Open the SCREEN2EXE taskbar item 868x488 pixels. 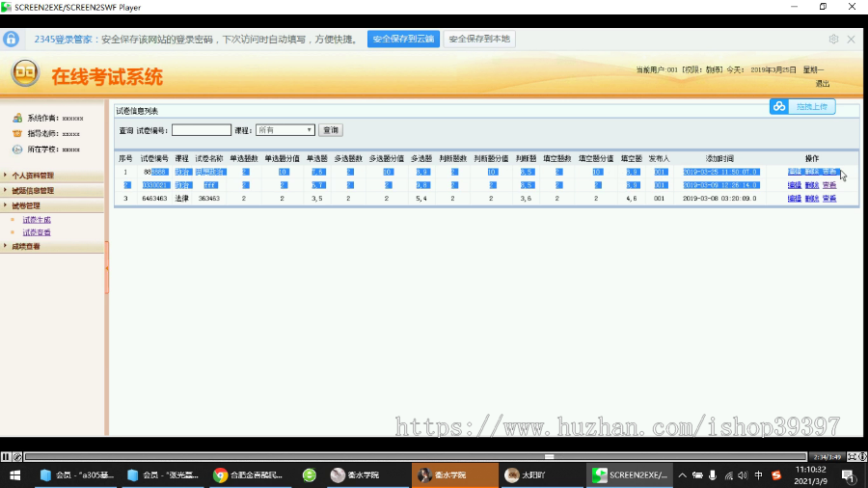(x=630, y=475)
